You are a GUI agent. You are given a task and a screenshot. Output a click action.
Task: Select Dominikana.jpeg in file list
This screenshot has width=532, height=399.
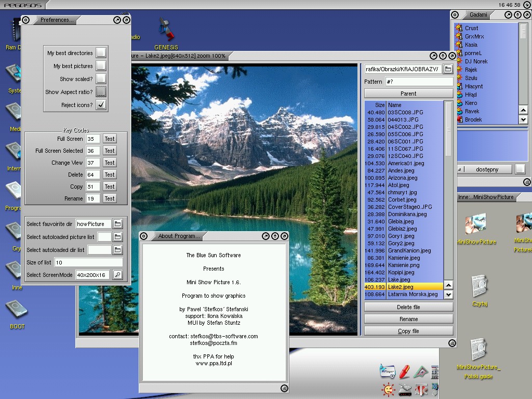coord(404,214)
